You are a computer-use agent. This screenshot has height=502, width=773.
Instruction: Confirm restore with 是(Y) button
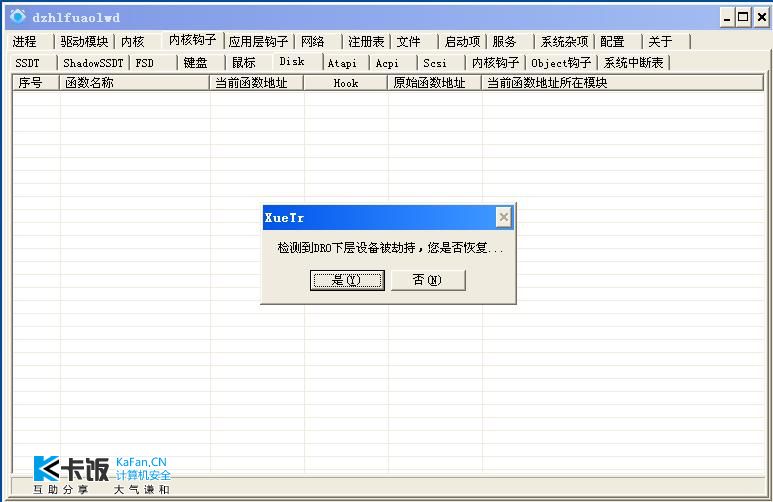point(347,280)
